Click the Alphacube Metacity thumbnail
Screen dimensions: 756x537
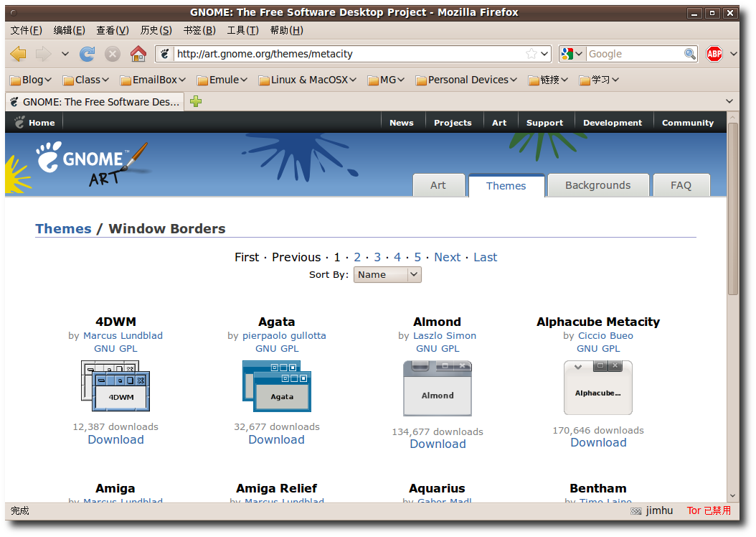click(598, 388)
